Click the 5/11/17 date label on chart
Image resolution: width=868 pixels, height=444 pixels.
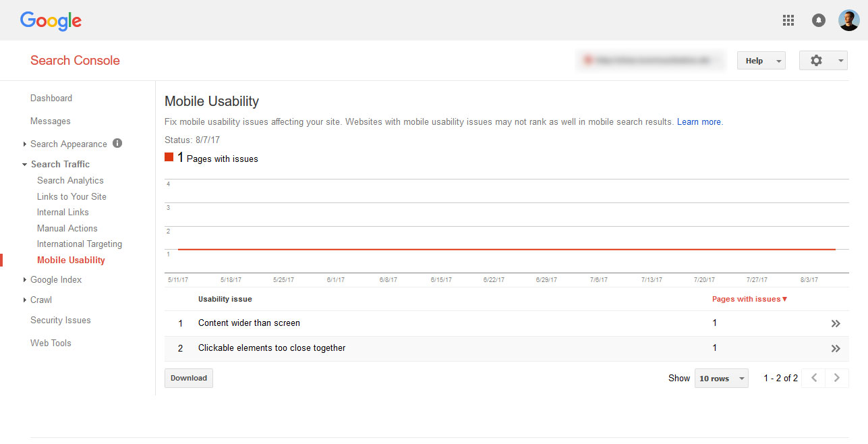click(178, 279)
